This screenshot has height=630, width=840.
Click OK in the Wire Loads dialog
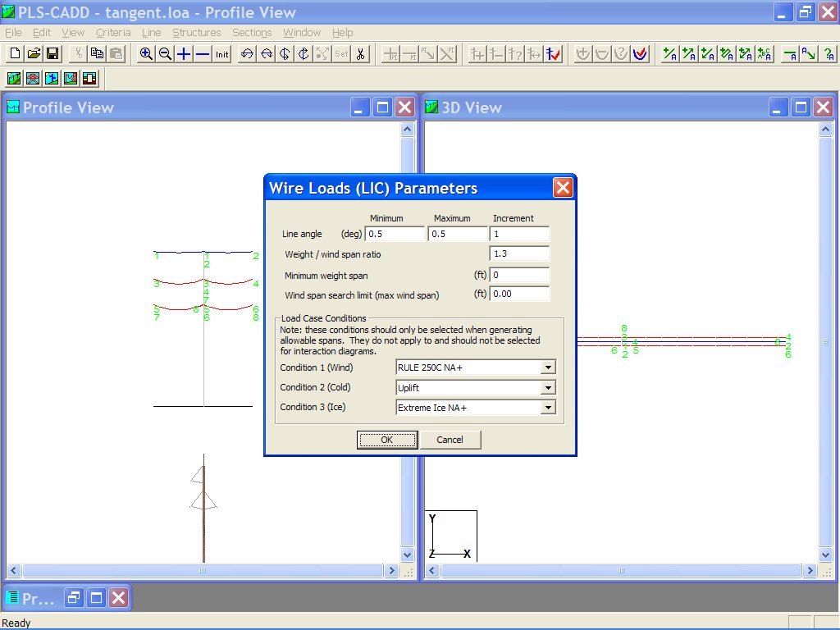[386, 440]
